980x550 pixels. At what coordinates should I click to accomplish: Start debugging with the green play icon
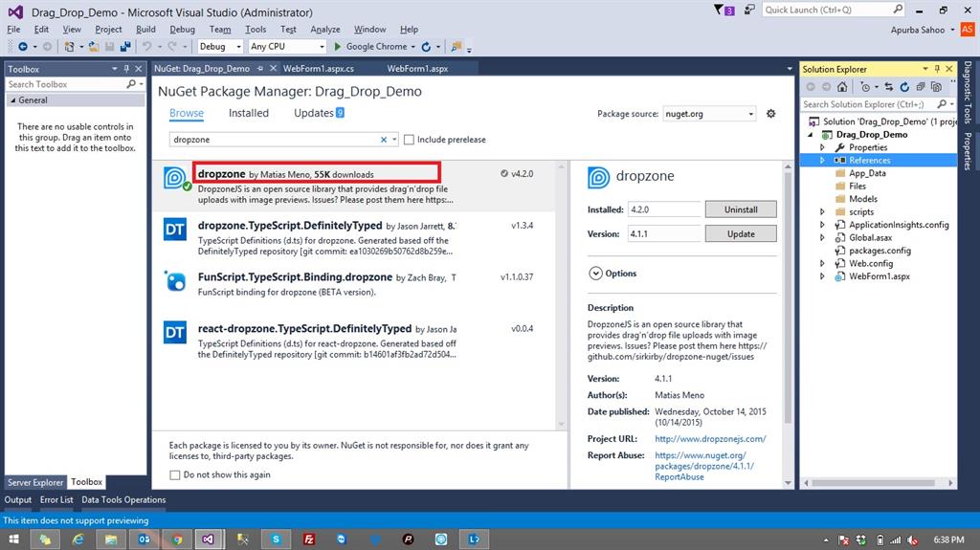338,46
